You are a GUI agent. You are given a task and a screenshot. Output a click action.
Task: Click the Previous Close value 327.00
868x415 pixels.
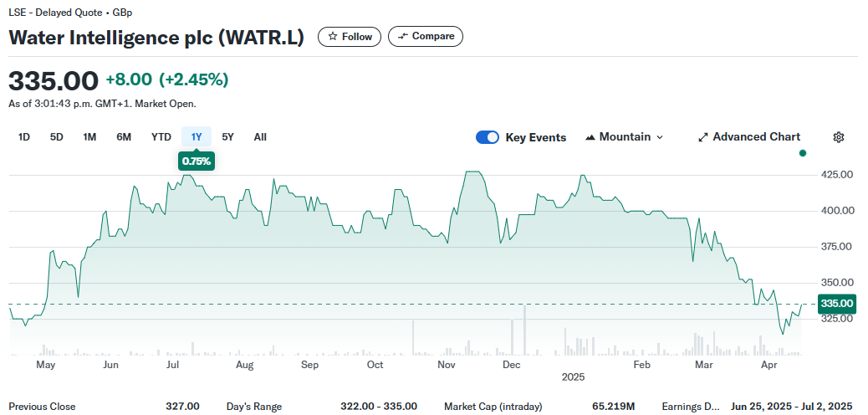(x=182, y=407)
